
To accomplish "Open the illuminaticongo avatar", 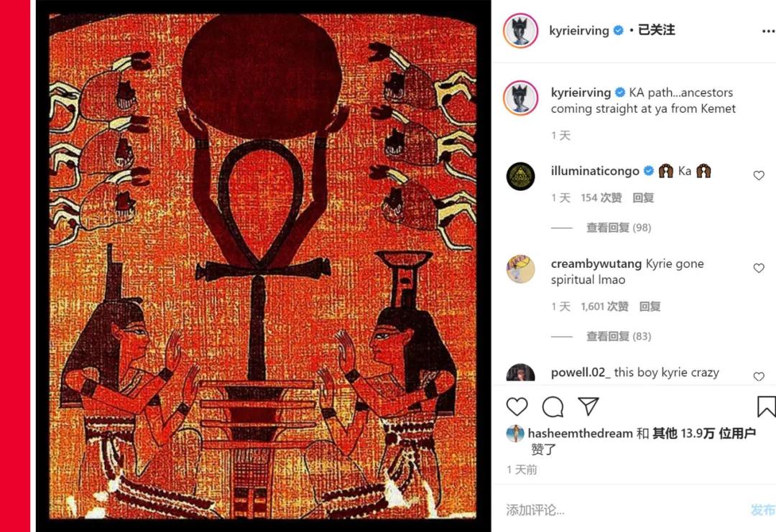I will coord(521,176).
